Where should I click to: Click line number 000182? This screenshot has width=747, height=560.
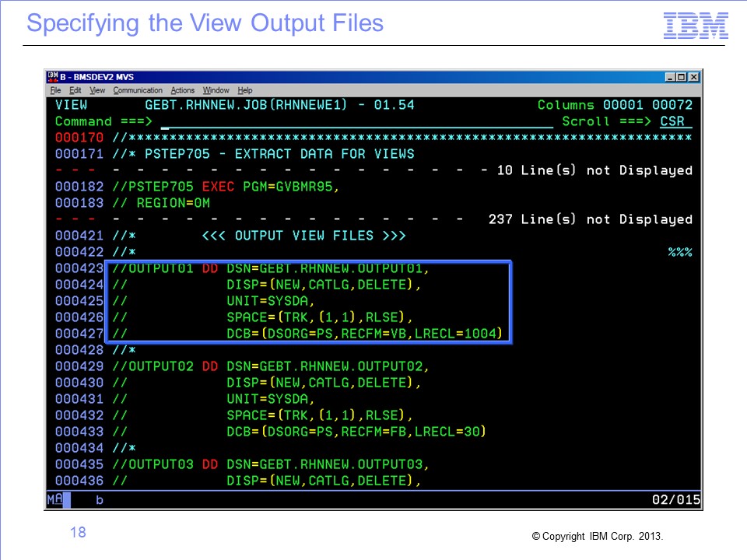coord(79,187)
